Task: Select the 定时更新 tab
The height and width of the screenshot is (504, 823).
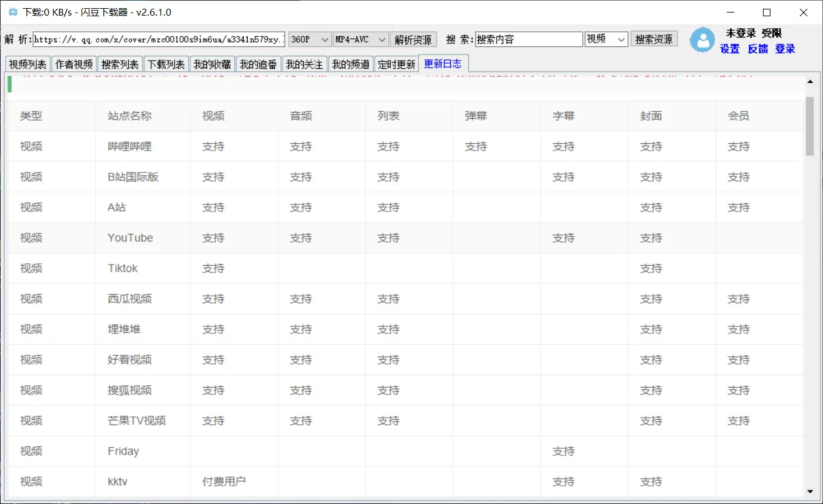Action: pos(396,64)
